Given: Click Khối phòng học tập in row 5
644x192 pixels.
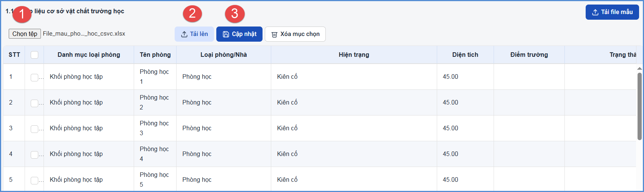Looking at the screenshot, I should (x=76, y=180).
